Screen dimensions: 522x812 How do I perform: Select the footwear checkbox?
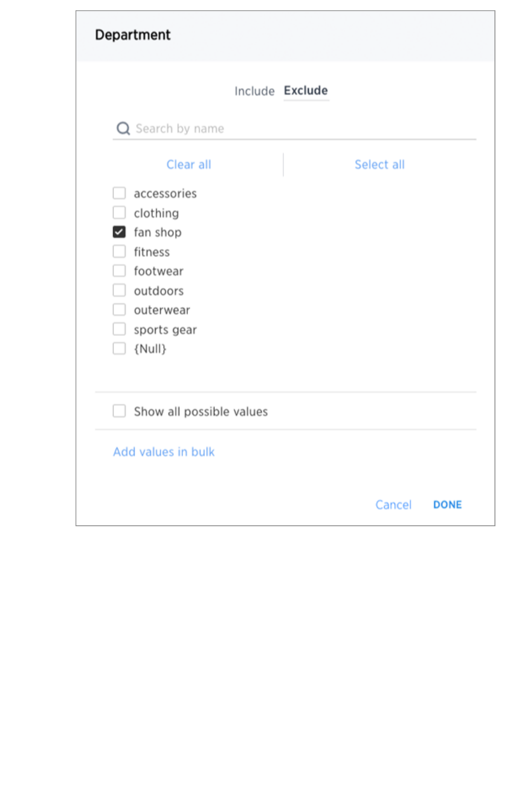click(119, 271)
